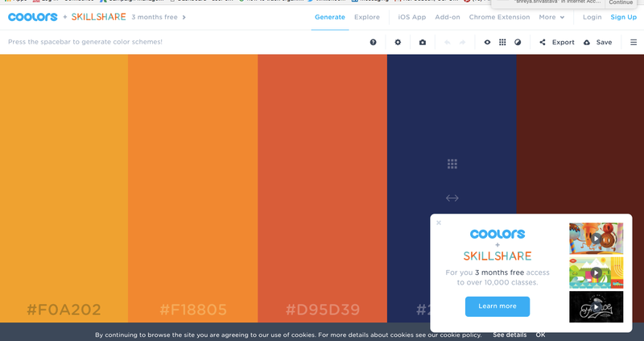Click the Save button
The width and height of the screenshot is (644, 341).
[x=605, y=42]
